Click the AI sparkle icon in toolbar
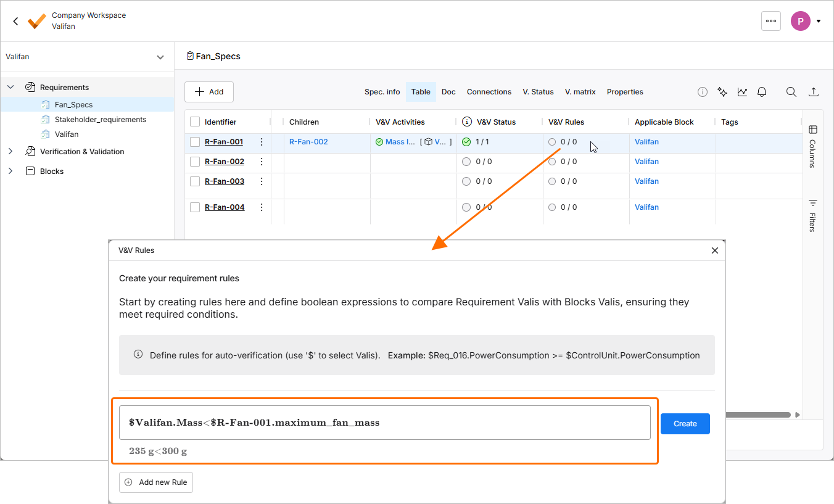This screenshot has height=504, width=834. tap(722, 92)
